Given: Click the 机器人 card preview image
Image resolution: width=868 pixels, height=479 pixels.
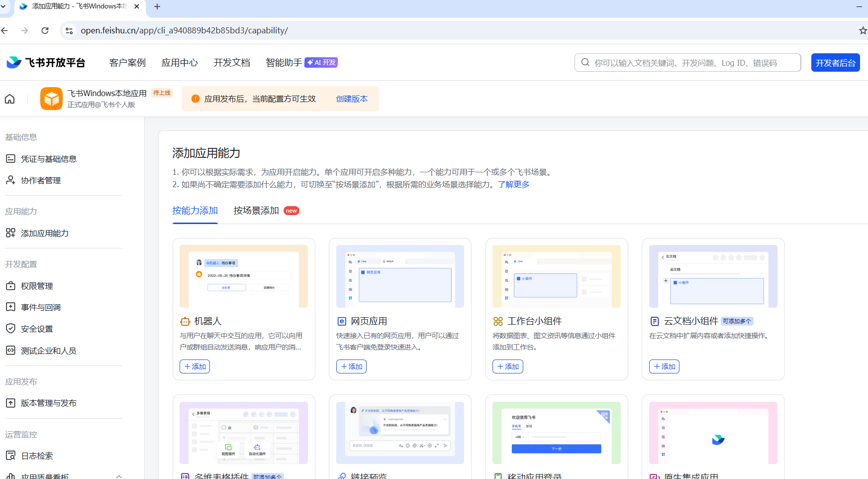Looking at the screenshot, I should point(244,276).
